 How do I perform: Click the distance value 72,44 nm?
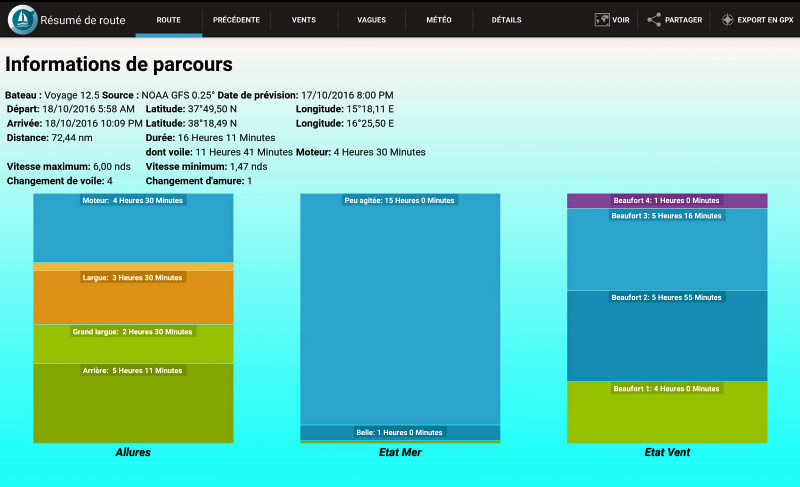tap(72, 138)
